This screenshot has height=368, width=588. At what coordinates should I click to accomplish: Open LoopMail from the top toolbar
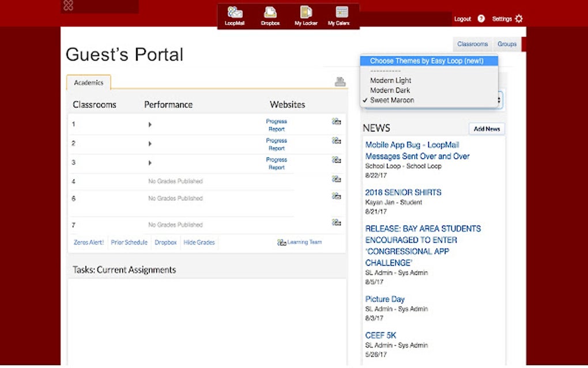pos(235,14)
